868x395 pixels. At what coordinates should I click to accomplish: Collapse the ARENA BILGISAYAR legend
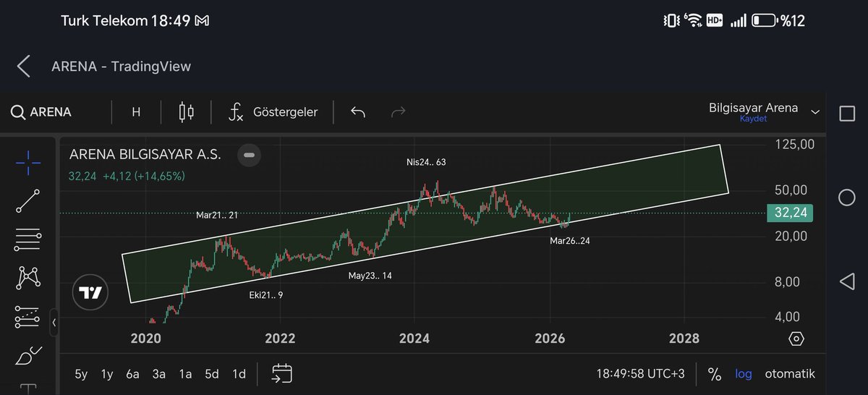250,155
